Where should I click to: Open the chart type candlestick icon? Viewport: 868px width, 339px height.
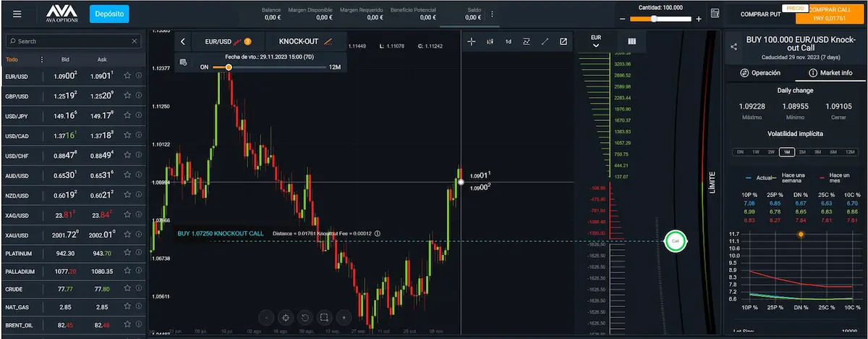[490, 41]
